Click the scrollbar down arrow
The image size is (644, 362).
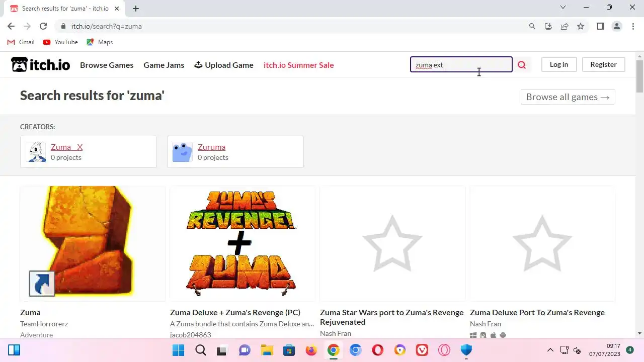[x=639, y=333]
